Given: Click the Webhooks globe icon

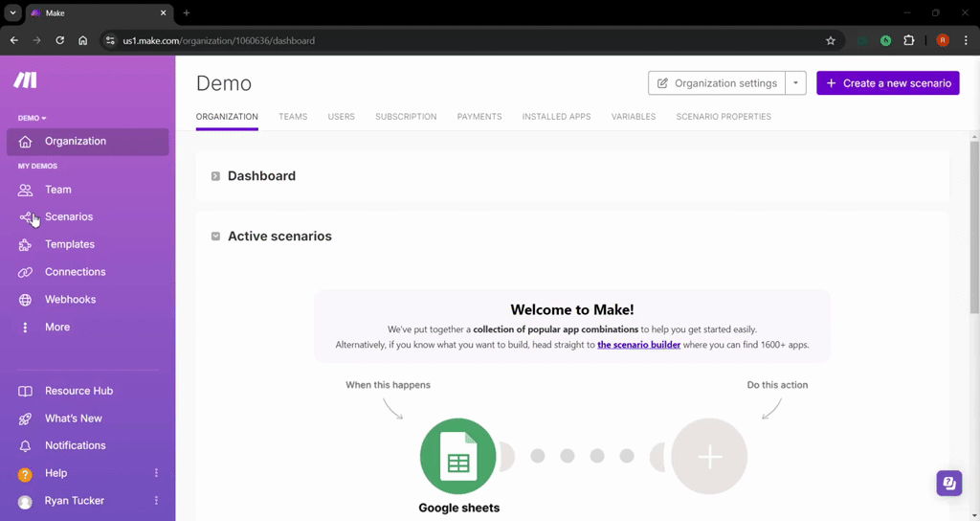Looking at the screenshot, I should tap(25, 300).
